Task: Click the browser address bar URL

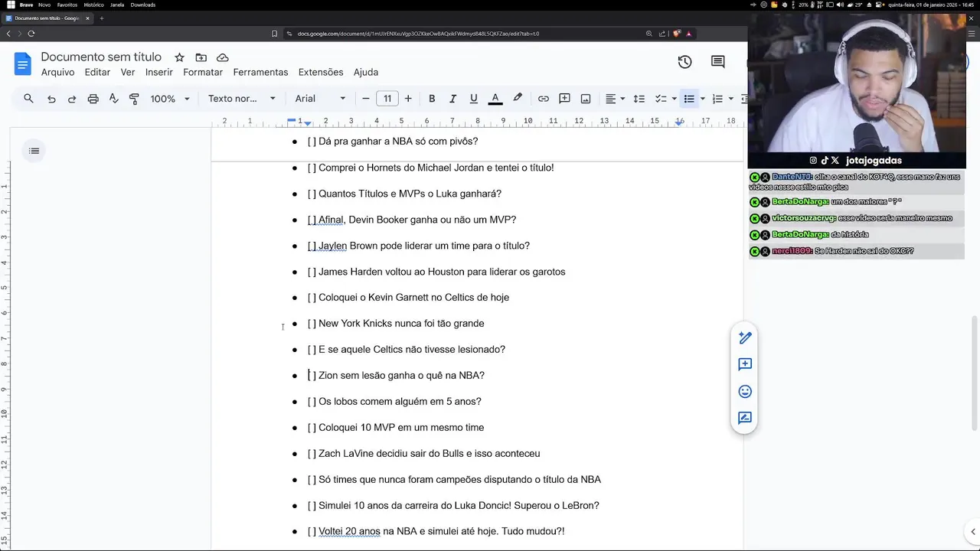Action: tap(418, 34)
